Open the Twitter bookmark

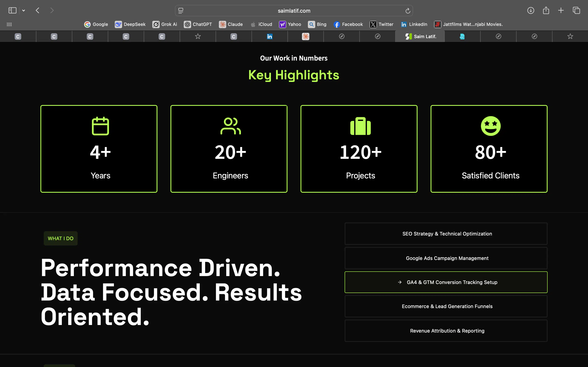pos(381,24)
